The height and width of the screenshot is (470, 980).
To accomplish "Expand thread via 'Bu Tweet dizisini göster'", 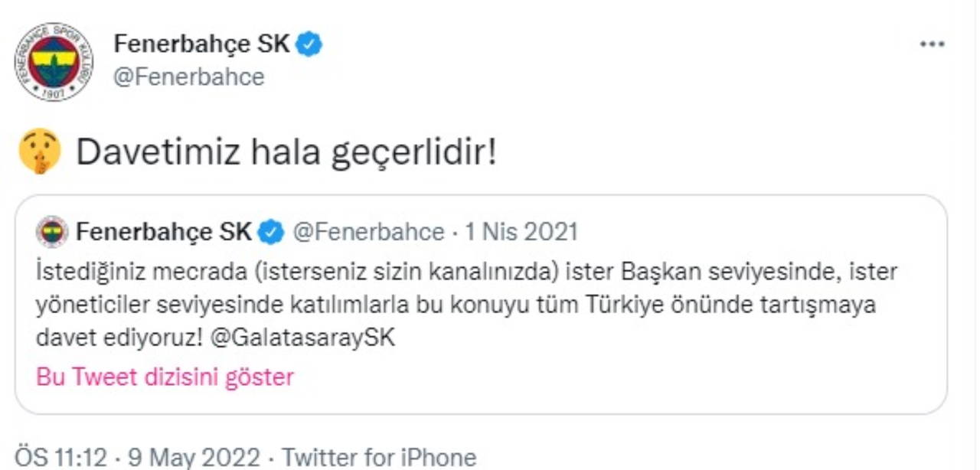I will (165, 377).
